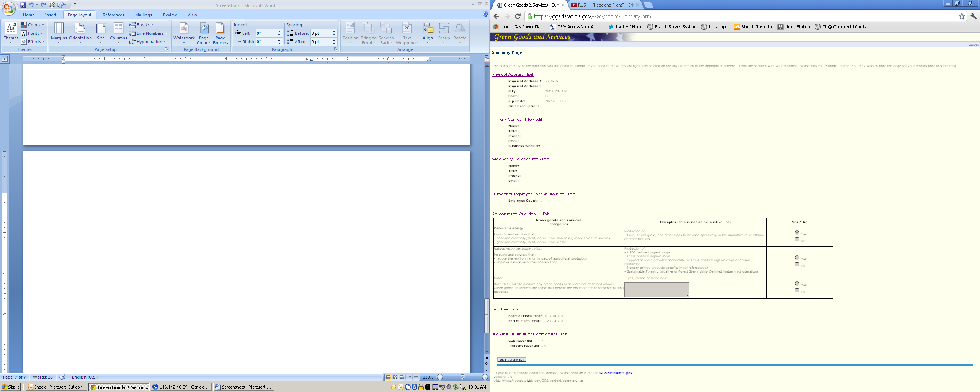Expand the Margins dropdown
The width and height of the screenshot is (980, 392).
tap(59, 33)
